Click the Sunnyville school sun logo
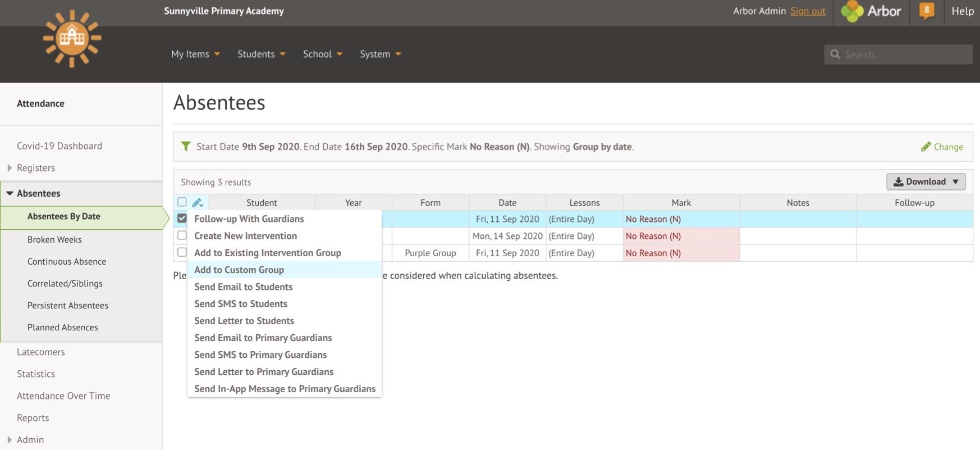Screen dimensions: 980x450 [72, 38]
